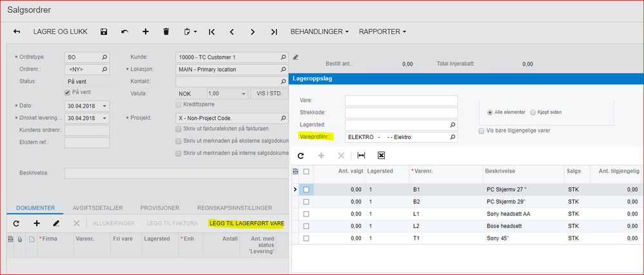Go to the last record icon
644x275 pixels.
click(274, 32)
